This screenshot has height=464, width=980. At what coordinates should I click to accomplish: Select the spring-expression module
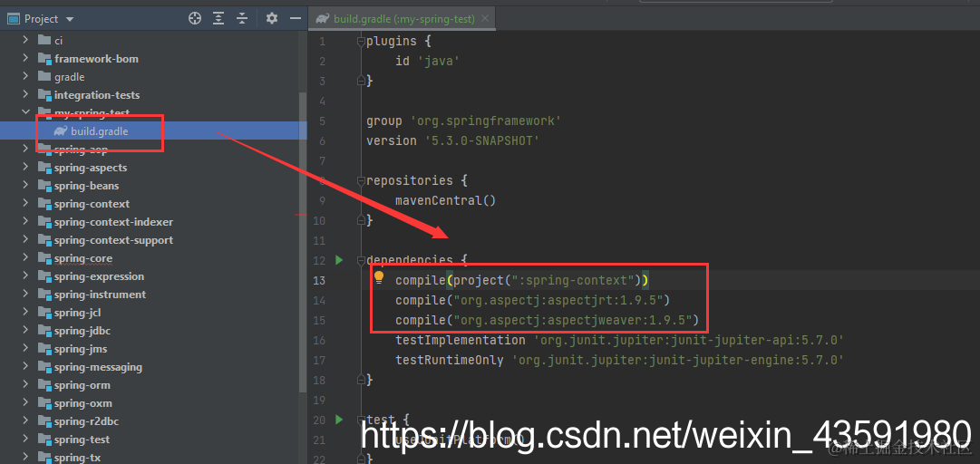pyautogui.click(x=99, y=276)
